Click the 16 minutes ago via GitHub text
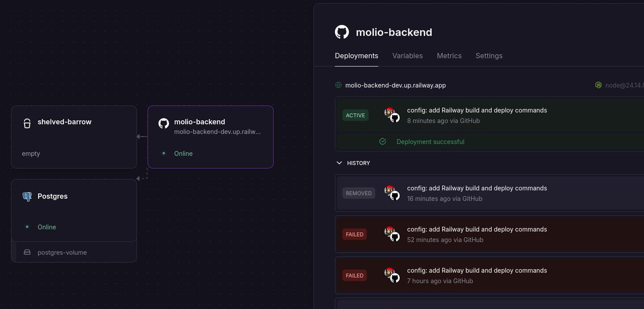Screen dimensions: 644x309 pos(445,198)
